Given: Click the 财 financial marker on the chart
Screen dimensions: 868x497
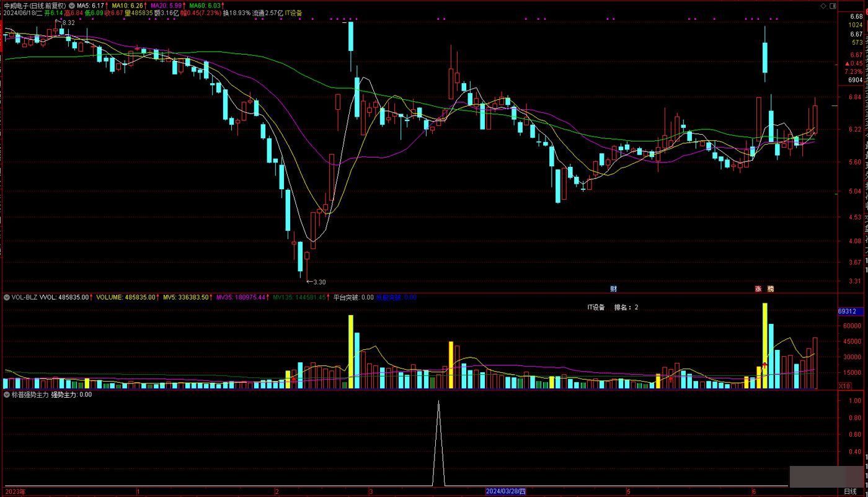Looking at the screenshot, I should 613,289.
